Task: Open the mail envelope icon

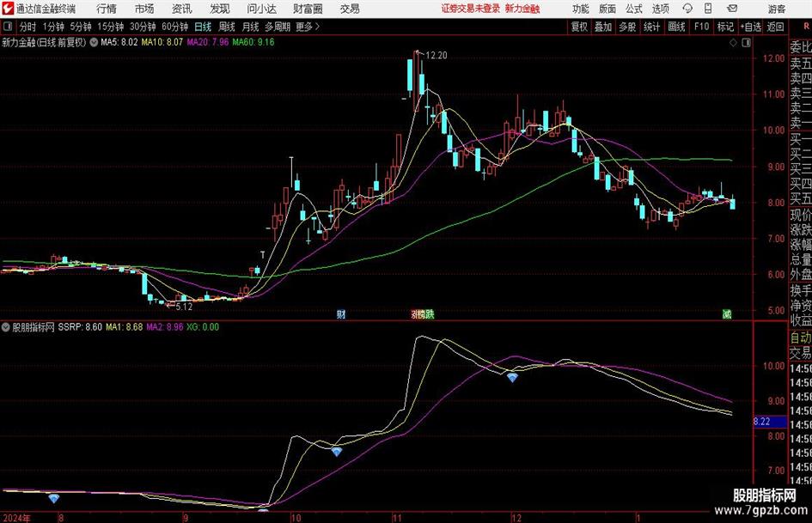Action: point(732,9)
